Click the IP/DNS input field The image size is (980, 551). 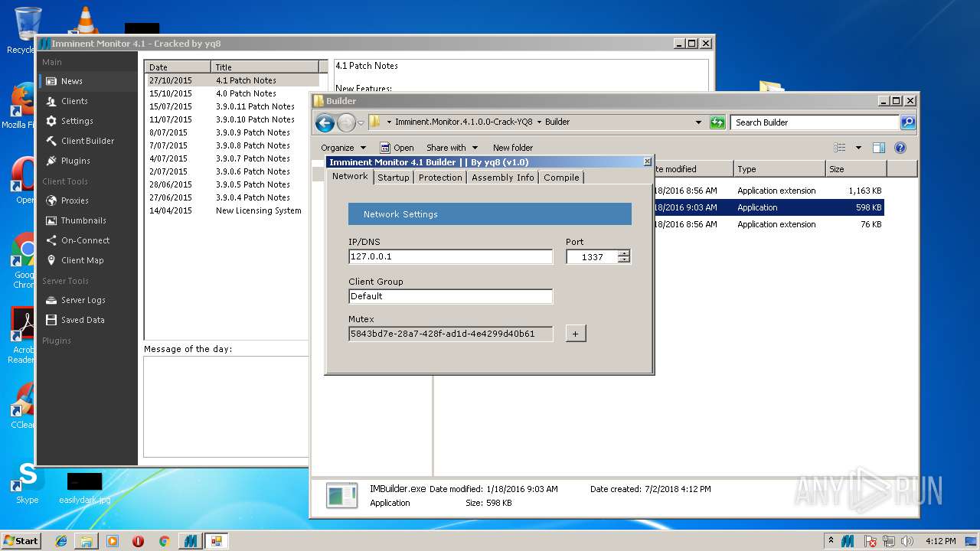coord(450,257)
